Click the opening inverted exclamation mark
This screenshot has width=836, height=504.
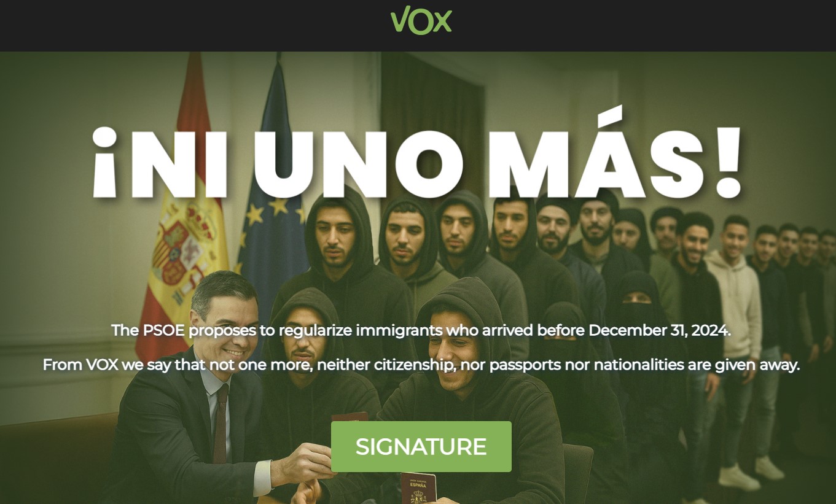tap(105, 162)
